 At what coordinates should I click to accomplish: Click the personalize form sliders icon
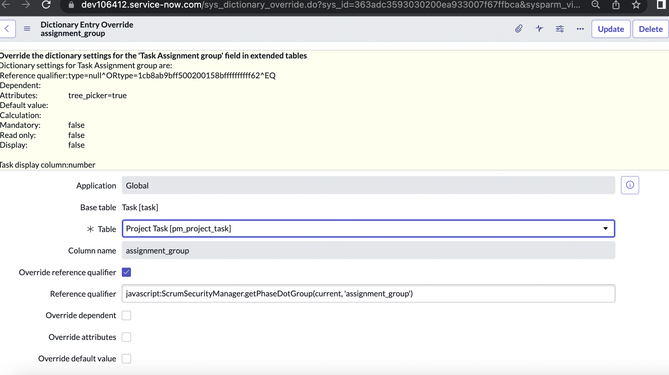point(560,29)
